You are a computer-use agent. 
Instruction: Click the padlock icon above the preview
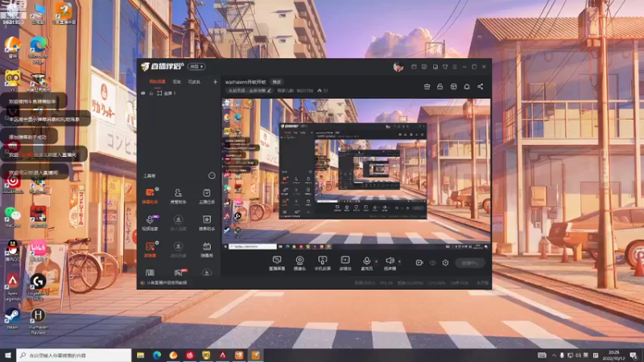tap(440, 87)
